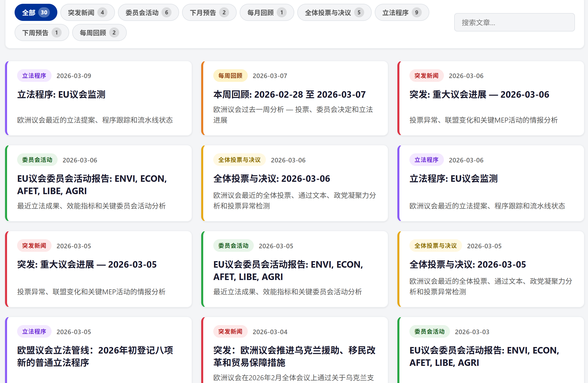Open 突发: 重大议会进展 — 2026-03-05 article
588x383 pixels.
coord(87,264)
